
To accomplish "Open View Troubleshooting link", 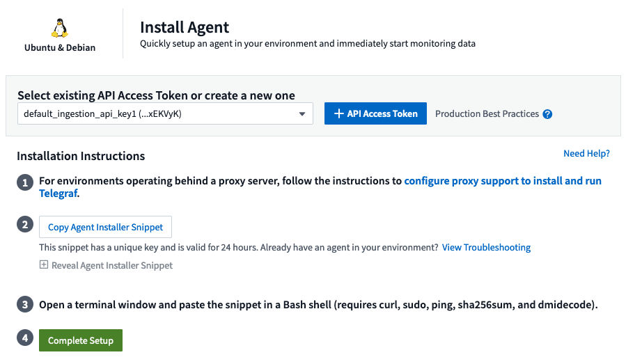I will click(x=486, y=247).
